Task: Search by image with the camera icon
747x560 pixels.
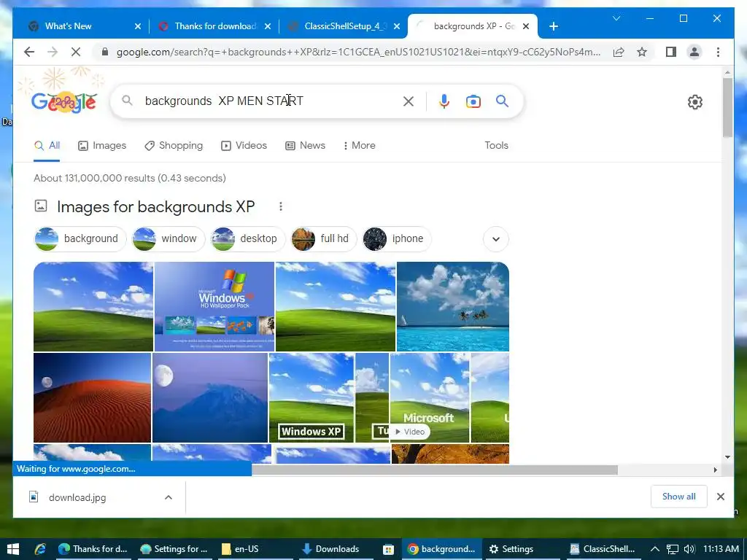Action: click(473, 101)
